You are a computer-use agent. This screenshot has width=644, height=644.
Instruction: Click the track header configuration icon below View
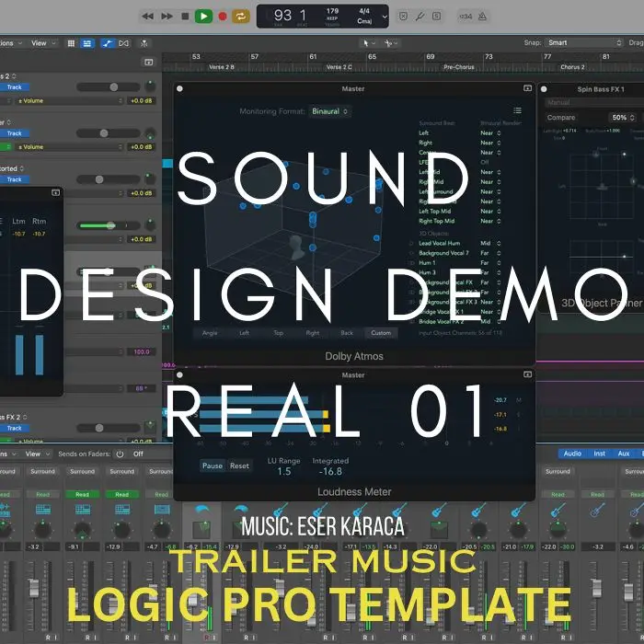tap(149, 62)
